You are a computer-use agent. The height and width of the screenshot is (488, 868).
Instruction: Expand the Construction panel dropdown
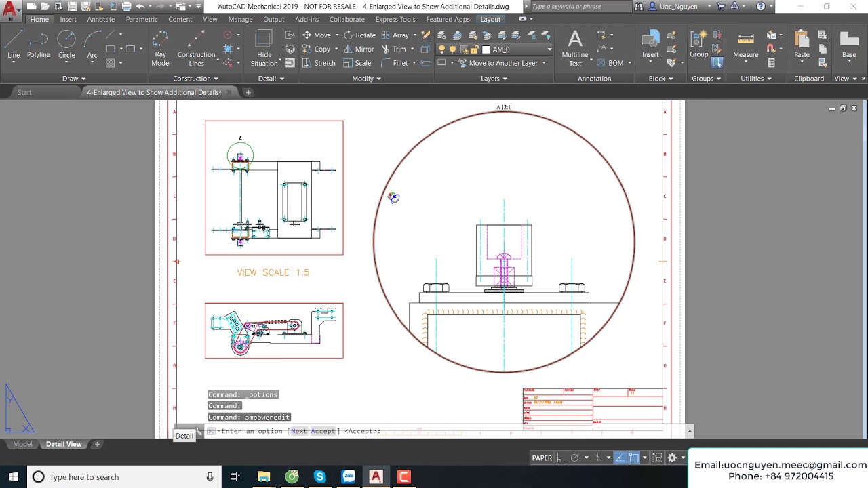tap(195, 79)
